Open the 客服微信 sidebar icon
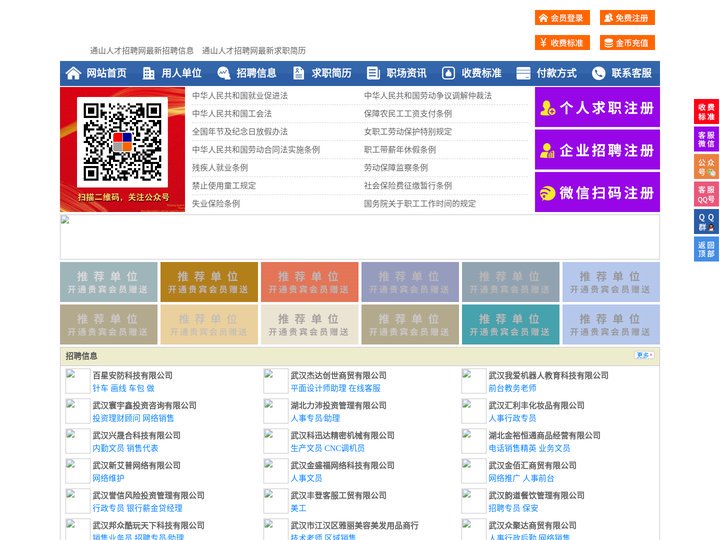Image resolution: width=720 pixels, height=540 pixels. click(x=706, y=139)
